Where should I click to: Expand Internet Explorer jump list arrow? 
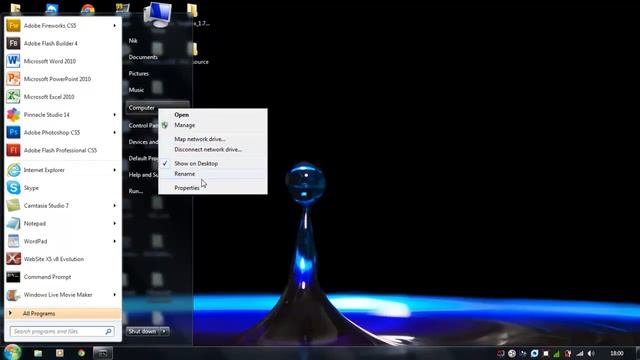[x=114, y=170]
